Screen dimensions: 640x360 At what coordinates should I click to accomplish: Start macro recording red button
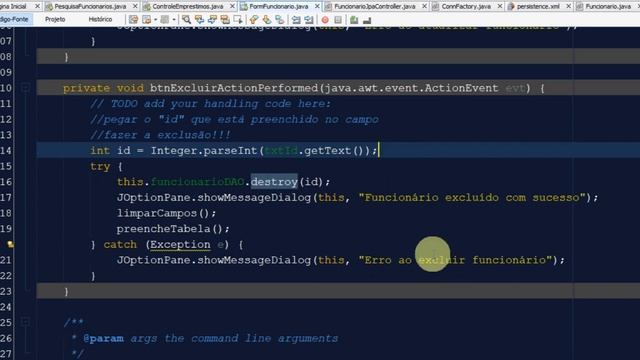coord(325,19)
